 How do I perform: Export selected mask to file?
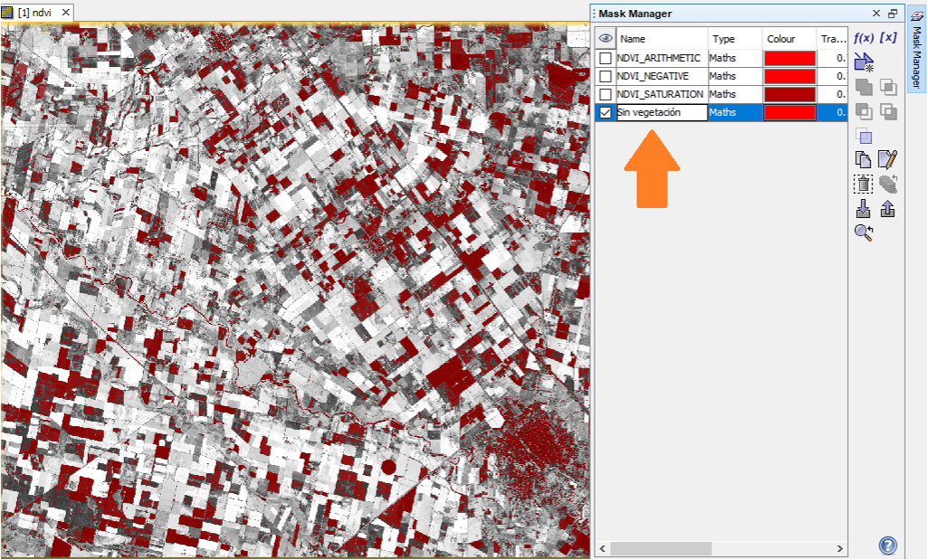click(x=888, y=208)
